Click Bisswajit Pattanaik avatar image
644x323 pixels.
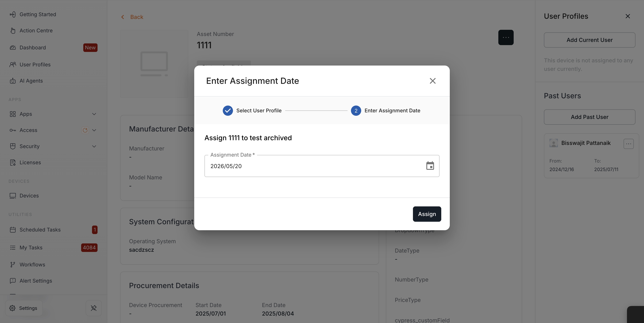(x=553, y=143)
